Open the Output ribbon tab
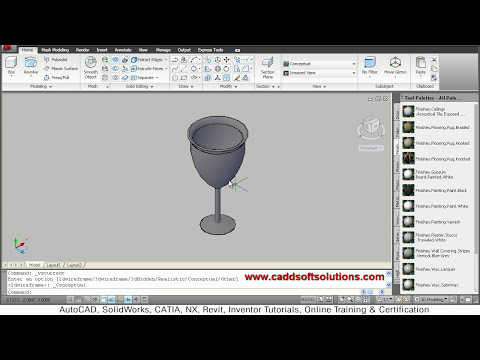480x360 pixels. [184, 50]
